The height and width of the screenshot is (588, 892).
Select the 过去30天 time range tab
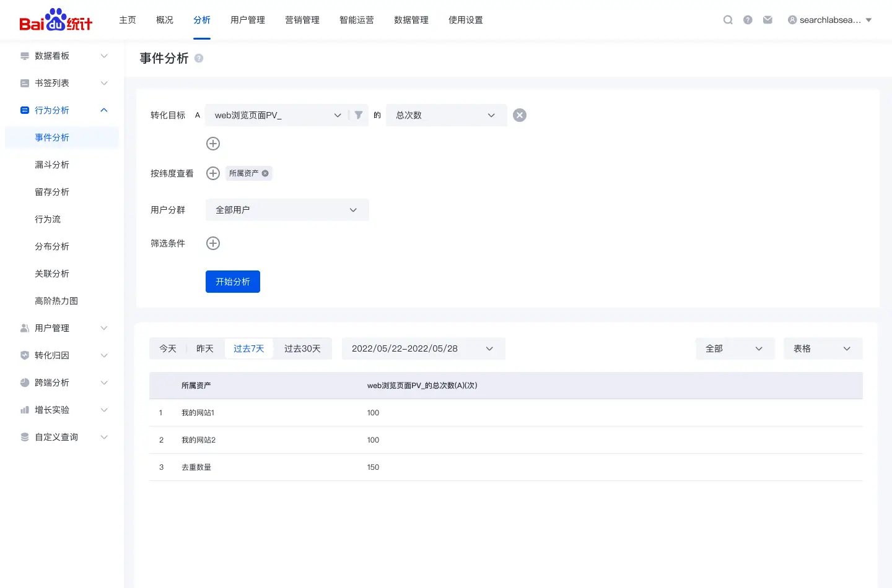[302, 348]
